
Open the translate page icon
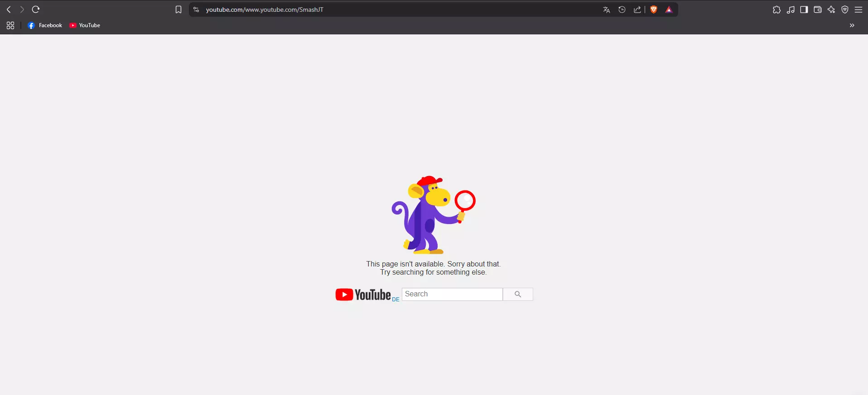607,10
